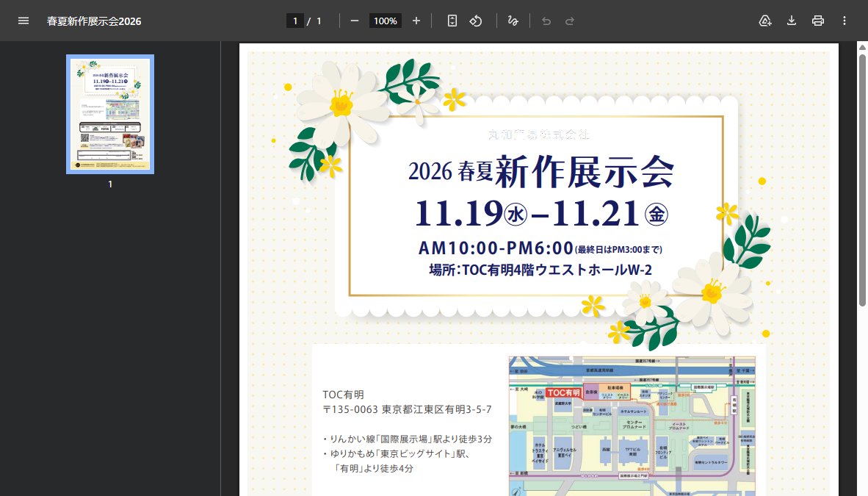Click the thumbnail page label 1
This screenshot has height=496, width=868.
coord(110,184)
